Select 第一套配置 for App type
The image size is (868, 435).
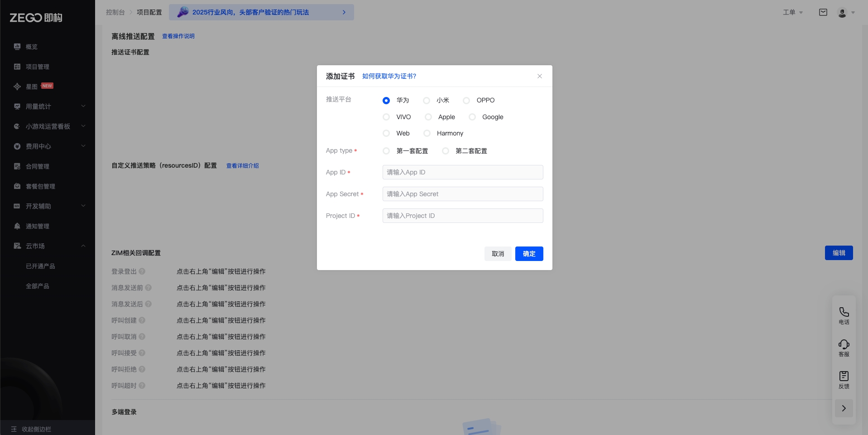(386, 151)
